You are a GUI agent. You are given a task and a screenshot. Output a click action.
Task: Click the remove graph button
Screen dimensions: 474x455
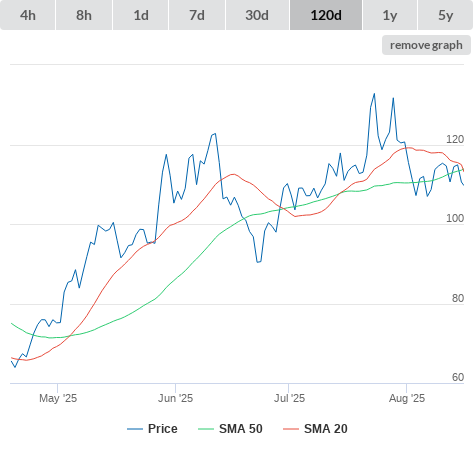click(x=426, y=45)
